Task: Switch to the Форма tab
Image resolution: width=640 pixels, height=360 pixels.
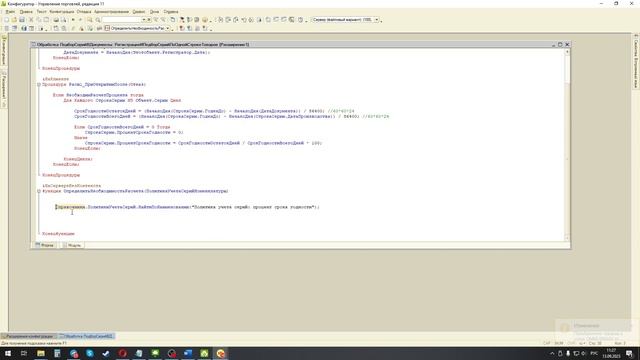Action: (45, 245)
